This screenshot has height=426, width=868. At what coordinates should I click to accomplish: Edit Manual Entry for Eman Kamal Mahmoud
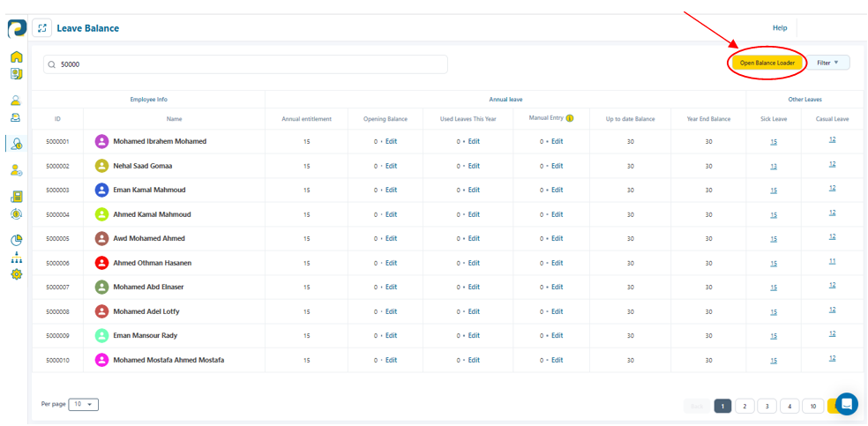click(557, 191)
